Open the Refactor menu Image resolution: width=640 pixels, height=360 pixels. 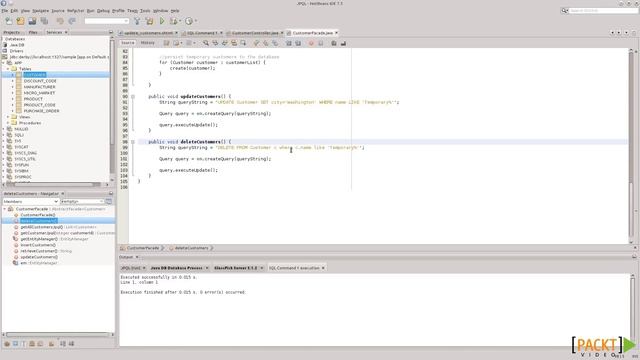coord(76,11)
